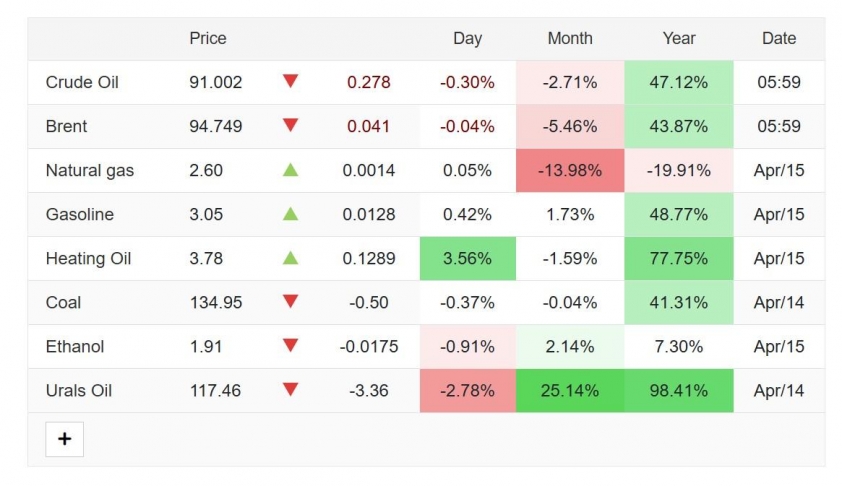Sort by the Price column header
This screenshot has height=486, width=842.
tap(208, 39)
